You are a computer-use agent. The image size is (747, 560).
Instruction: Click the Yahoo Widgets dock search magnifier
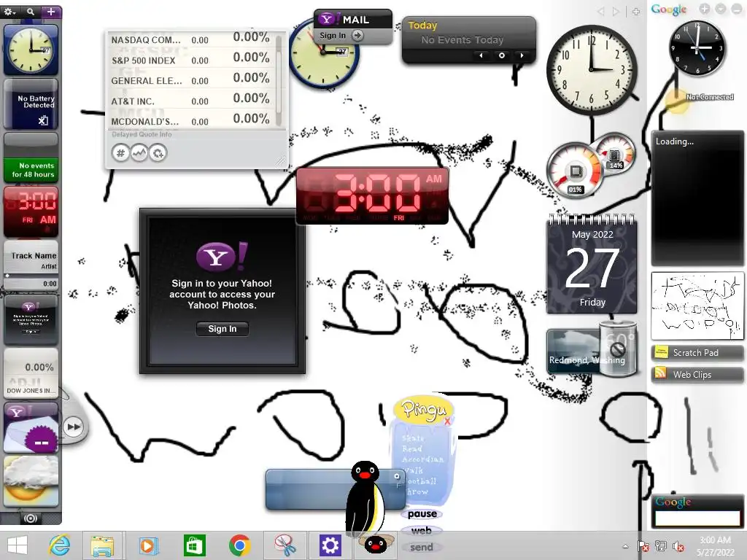coord(31,12)
